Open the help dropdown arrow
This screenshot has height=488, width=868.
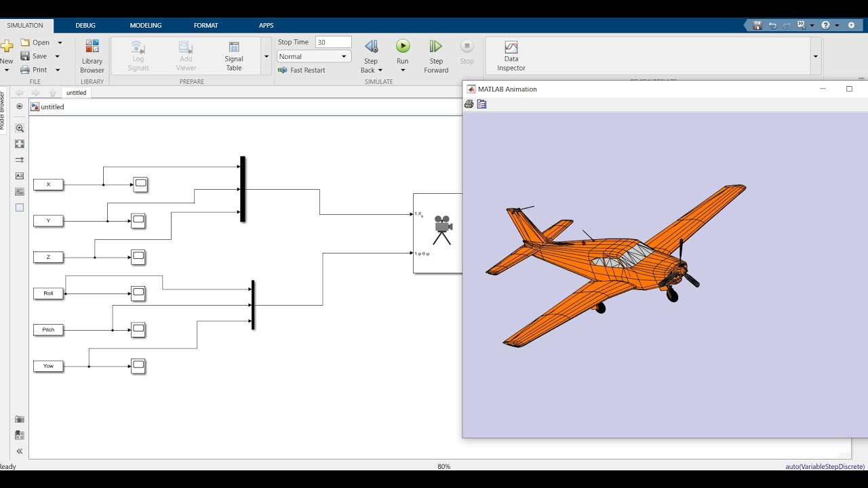tap(837, 25)
